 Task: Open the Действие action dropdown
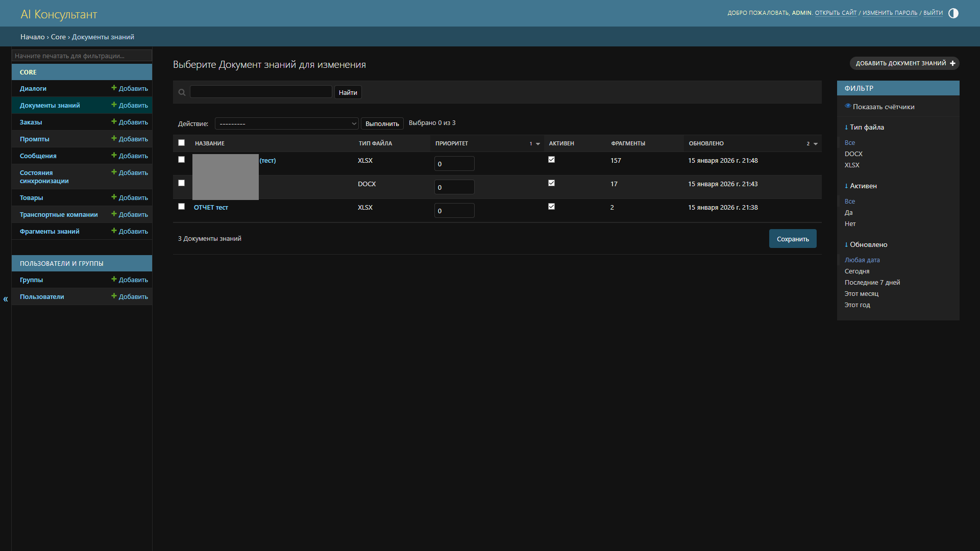tap(287, 123)
